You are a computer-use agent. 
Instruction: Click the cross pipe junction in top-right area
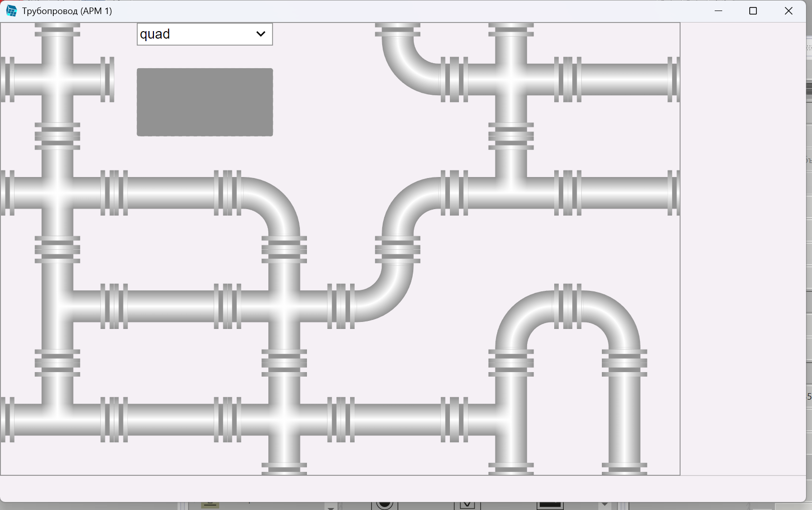511,79
